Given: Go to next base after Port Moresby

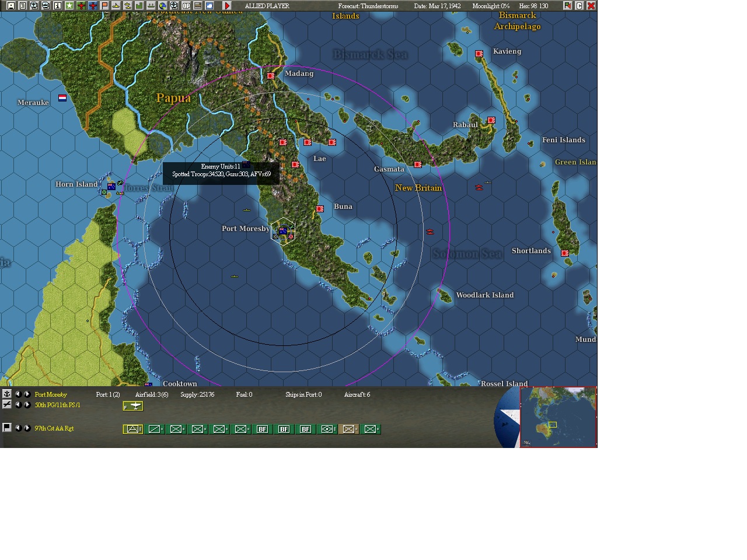Looking at the screenshot, I should click(x=27, y=394).
